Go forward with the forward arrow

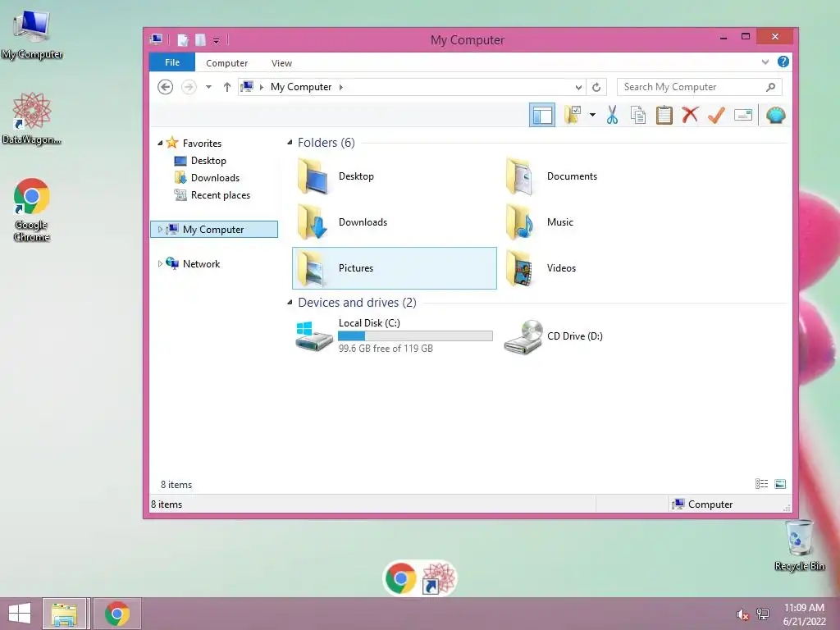(x=189, y=87)
